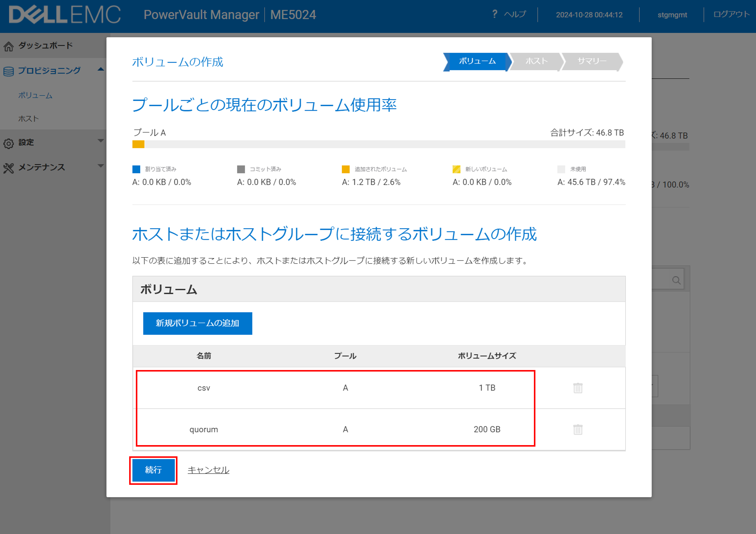
Task: Select the ホスト wizard step
Action: pyautogui.click(x=536, y=62)
